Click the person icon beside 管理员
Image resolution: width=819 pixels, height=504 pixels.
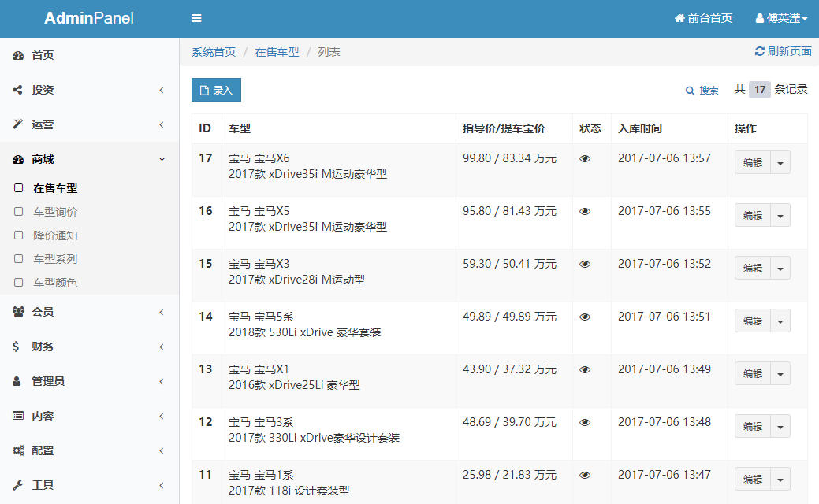click(x=17, y=381)
